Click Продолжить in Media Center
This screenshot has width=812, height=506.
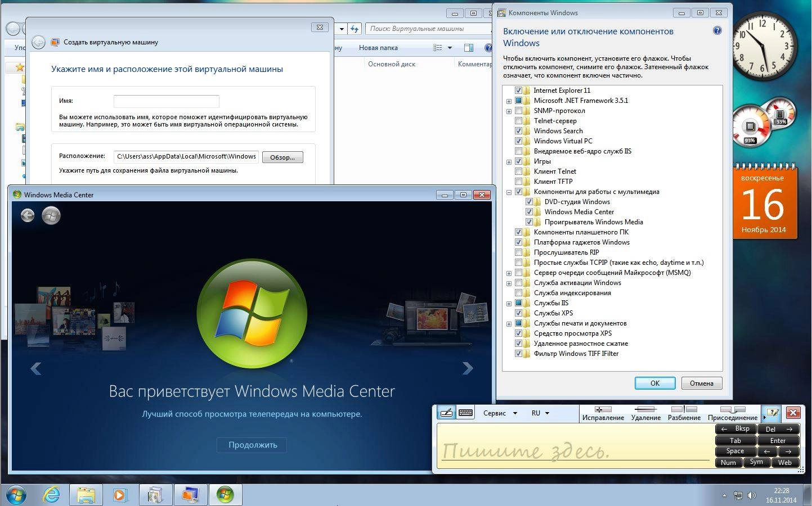(252, 445)
